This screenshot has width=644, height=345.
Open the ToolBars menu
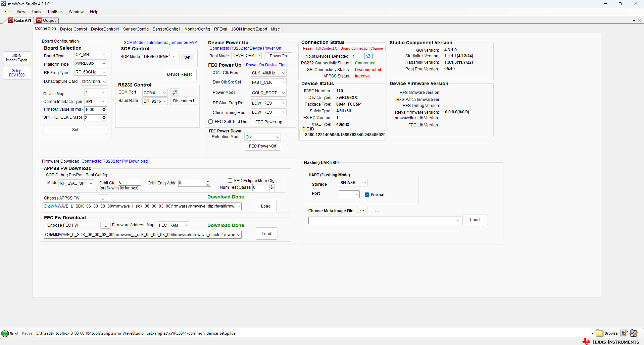[55, 12]
